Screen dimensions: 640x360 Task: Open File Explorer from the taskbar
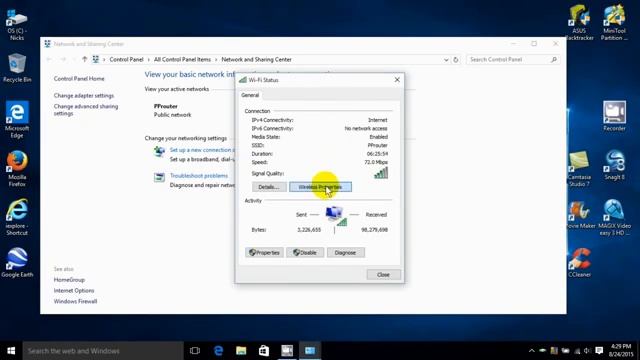point(241,351)
